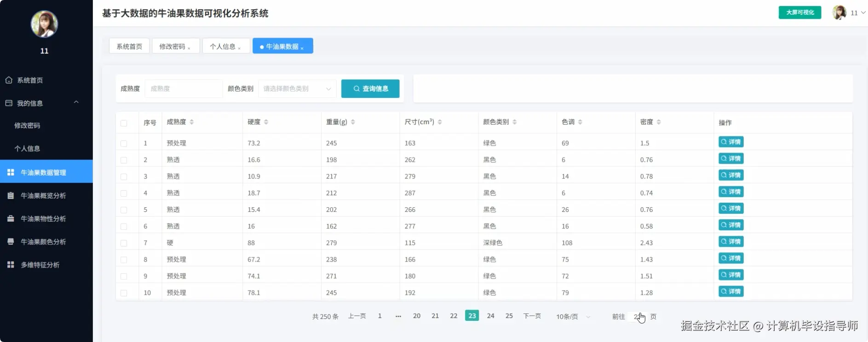This screenshot has width=868, height=342.
Task: Open 详情 for row 10 with hardness 78.1
Action: tap(731, 291)
